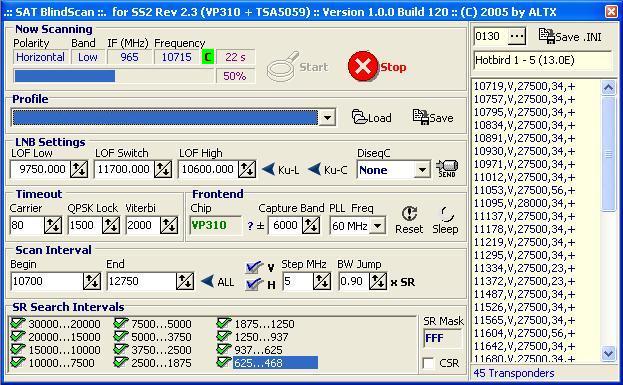Toggle horizontal polarity H checkbox
The width and height of the screenshot is (623, 385).
pos(253,284)
